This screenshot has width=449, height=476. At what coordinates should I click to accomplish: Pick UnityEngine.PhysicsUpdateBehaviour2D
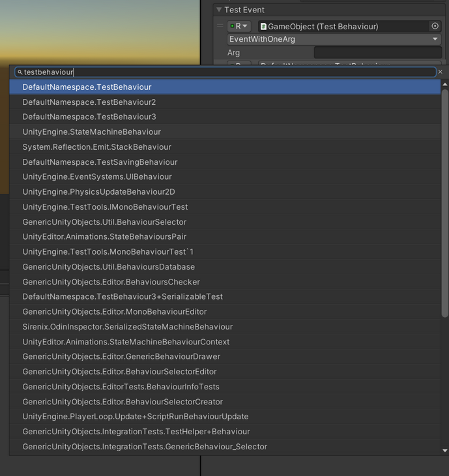click(225, 192)
